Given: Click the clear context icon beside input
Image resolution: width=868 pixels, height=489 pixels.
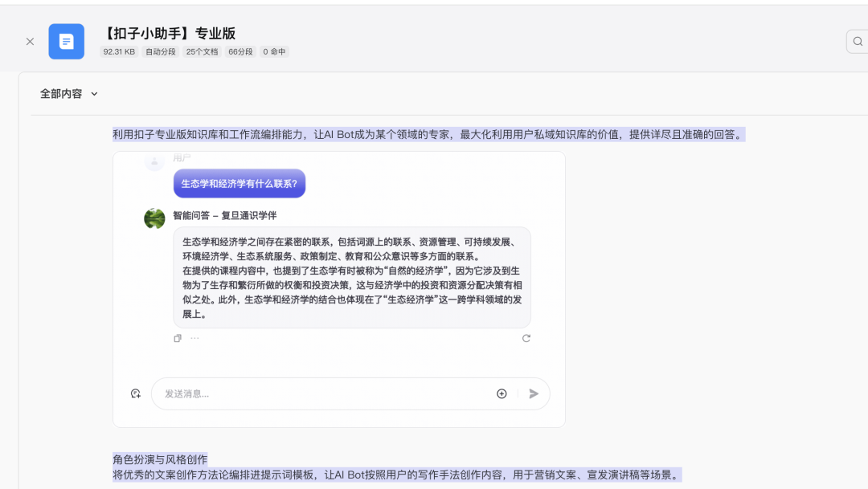Looking at the screenshot, I should pyautogui.click(x=136, y=393).
